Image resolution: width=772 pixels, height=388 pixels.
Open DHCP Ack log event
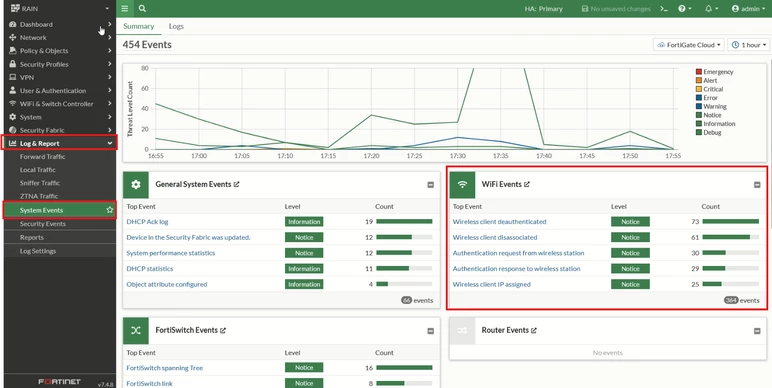pyautogui.click(x=147, y=222)
